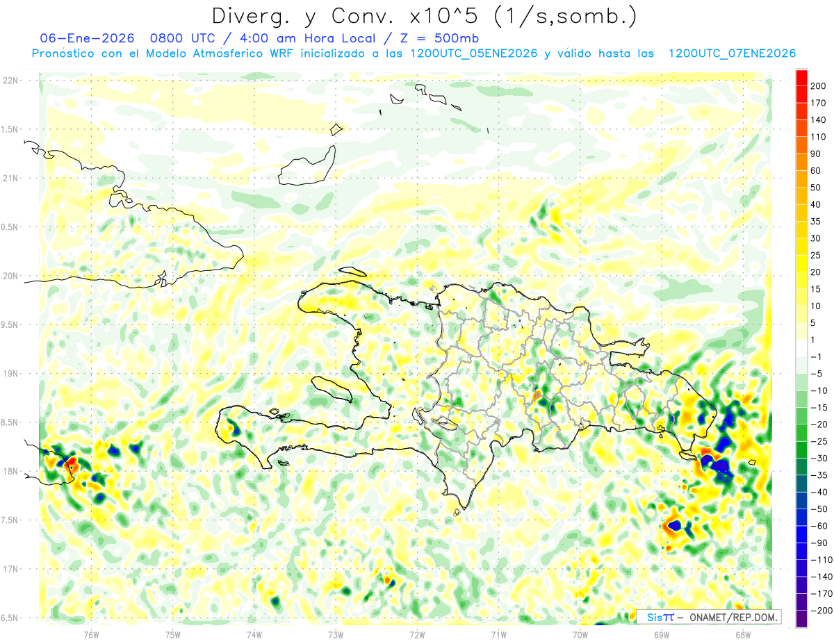The height and width of the screenshot is (644, 834).
Task: Click the '74W' longitude label
Action: (x=254, y=634)
